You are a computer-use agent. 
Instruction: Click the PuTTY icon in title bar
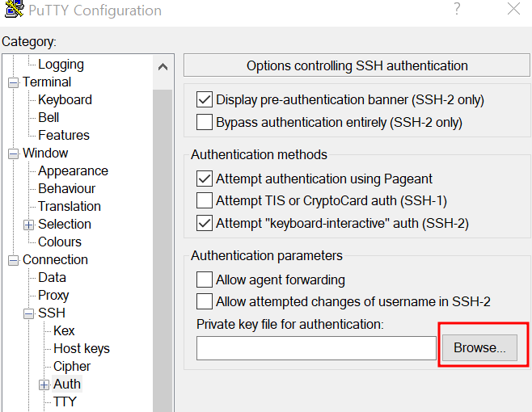click(15, 9)
